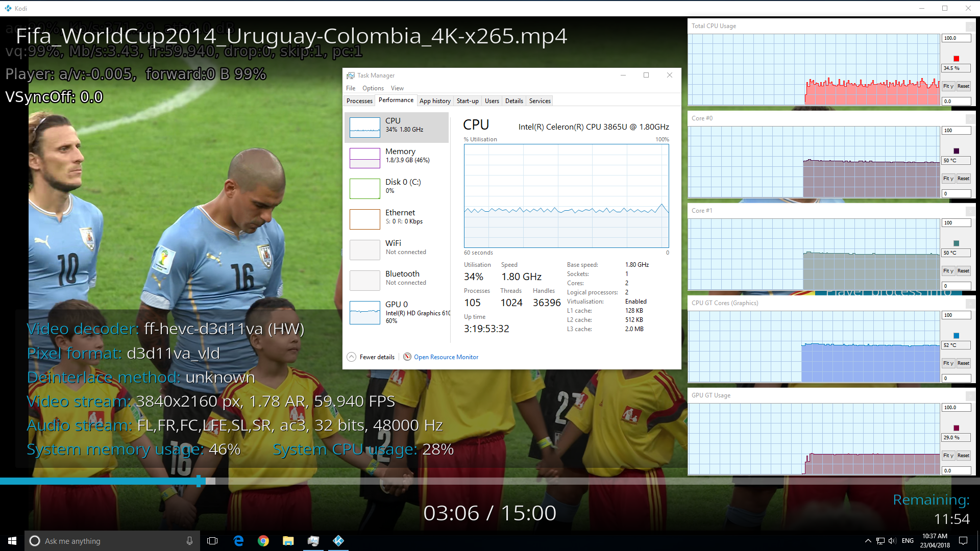This screenshot has height=551, width=980.
Task: Close the GPU GT Usage graph panel
Action: tap(970, 396)
